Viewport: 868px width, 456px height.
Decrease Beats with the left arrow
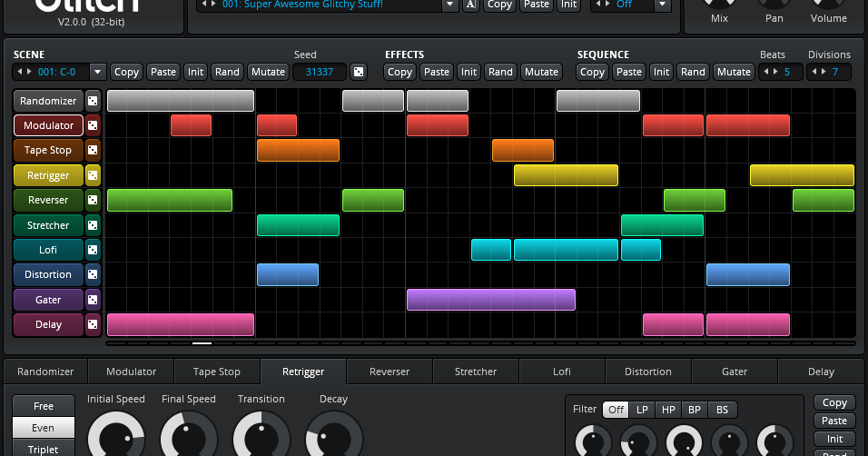(766, 72)
